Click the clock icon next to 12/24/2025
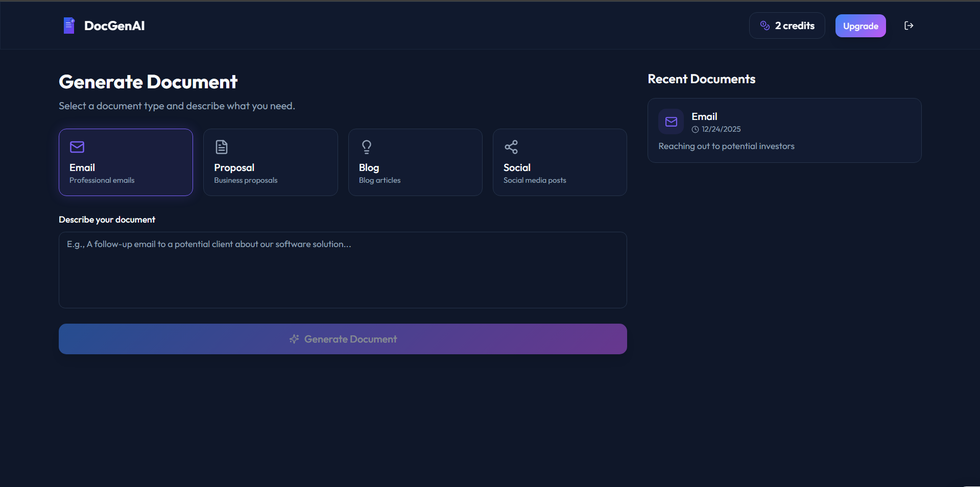Screen dimensions: 980x487 click(x=695, y=130)
